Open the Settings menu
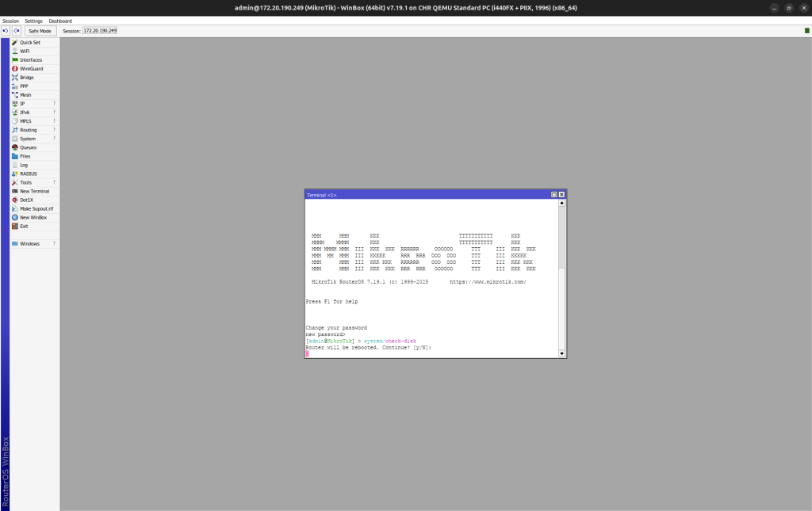The height and width of the screenshot is (511, 812). (33, 21)
